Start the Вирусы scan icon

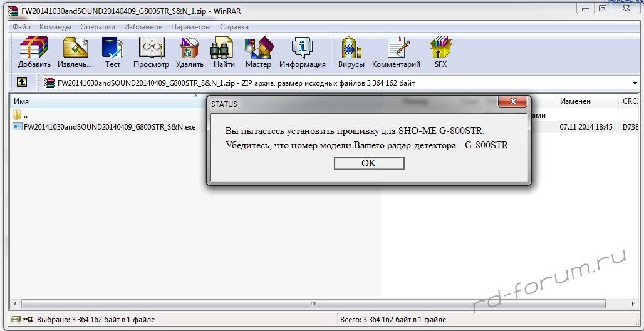coord(351,52)
